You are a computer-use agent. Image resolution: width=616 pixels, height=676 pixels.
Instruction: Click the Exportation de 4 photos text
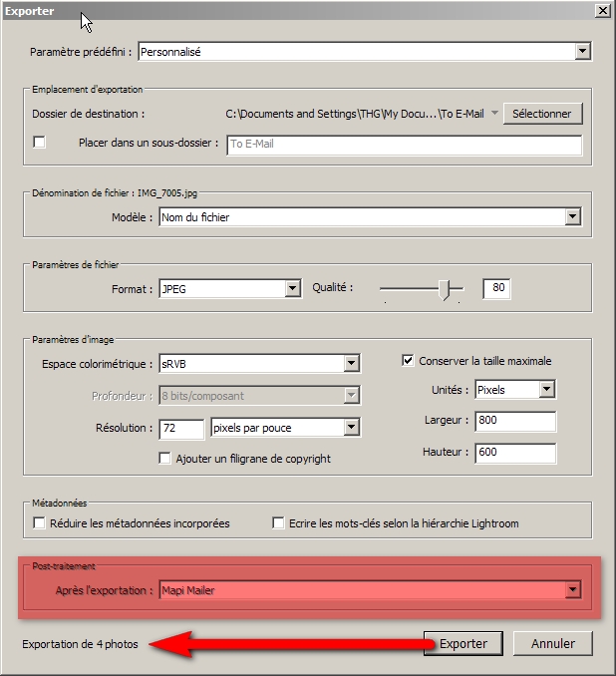pyautogui.click(x=80, y=644)
